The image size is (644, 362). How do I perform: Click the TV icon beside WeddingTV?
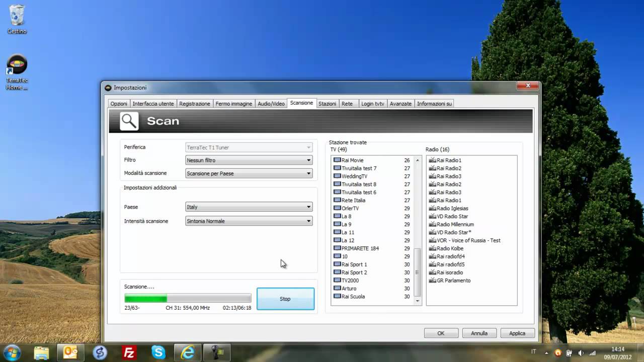337,176
